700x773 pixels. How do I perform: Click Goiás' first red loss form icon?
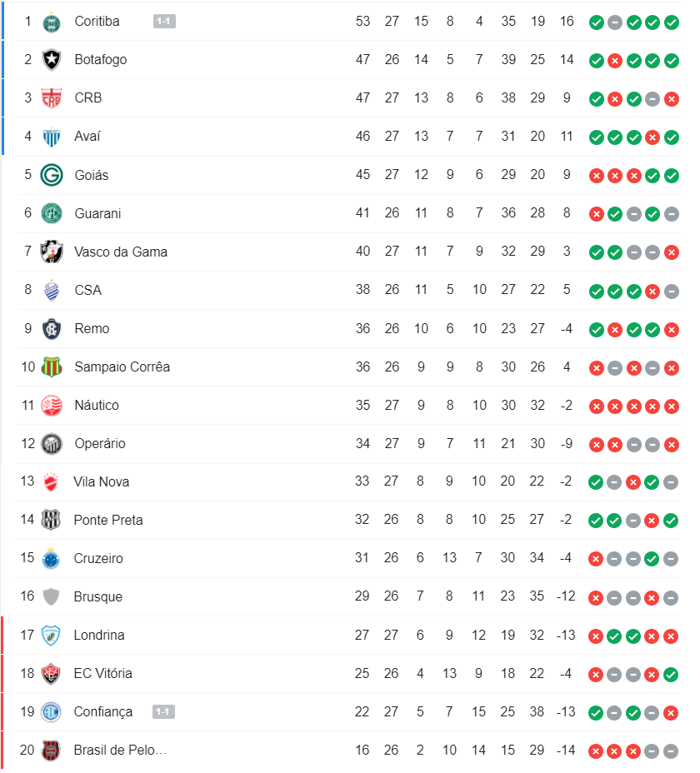click(x=596, y=175)
